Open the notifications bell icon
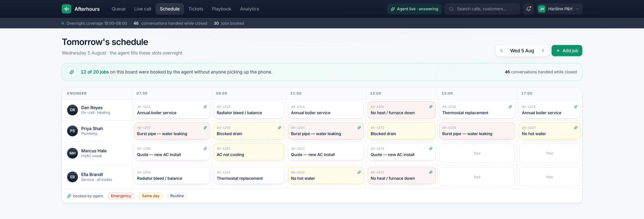The height and width of the screenshot is (219, 644). click(x=528, y=9)
